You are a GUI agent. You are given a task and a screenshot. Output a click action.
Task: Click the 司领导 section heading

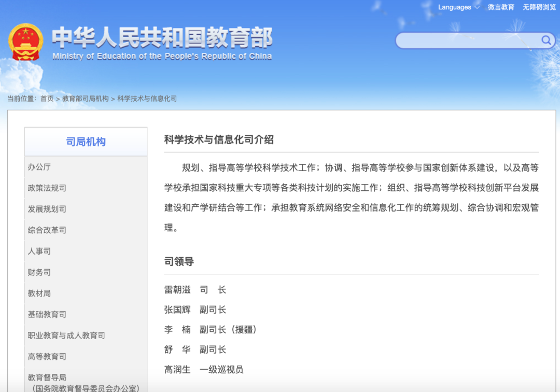coord(179,261)
